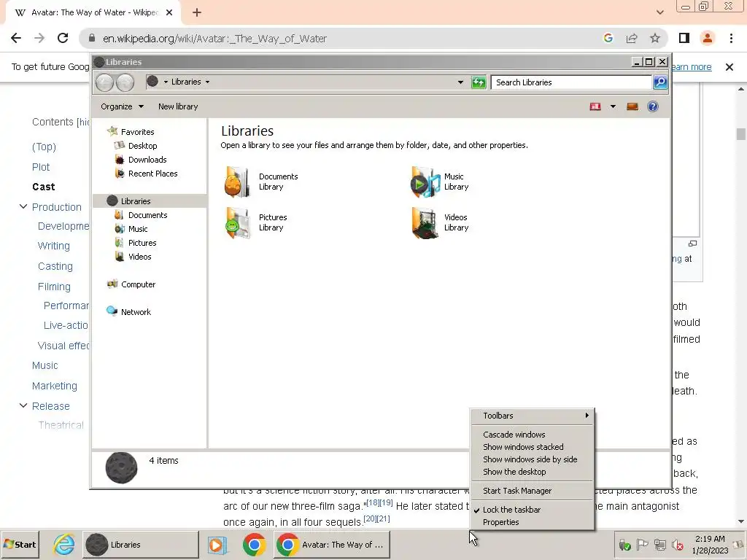
Task: Expand arrow after Libraries in breadcrumb
Action: tap(207, 82)
